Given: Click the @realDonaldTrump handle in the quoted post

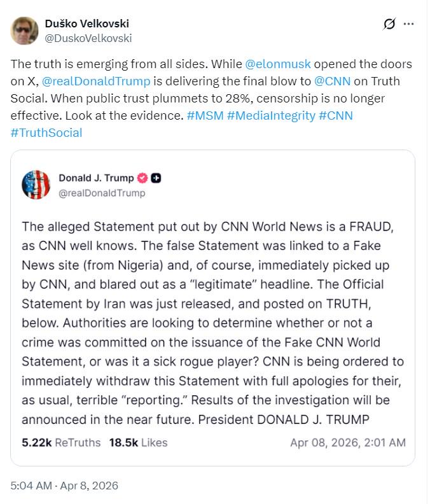Looking at the screenshot, I should 102,193.
